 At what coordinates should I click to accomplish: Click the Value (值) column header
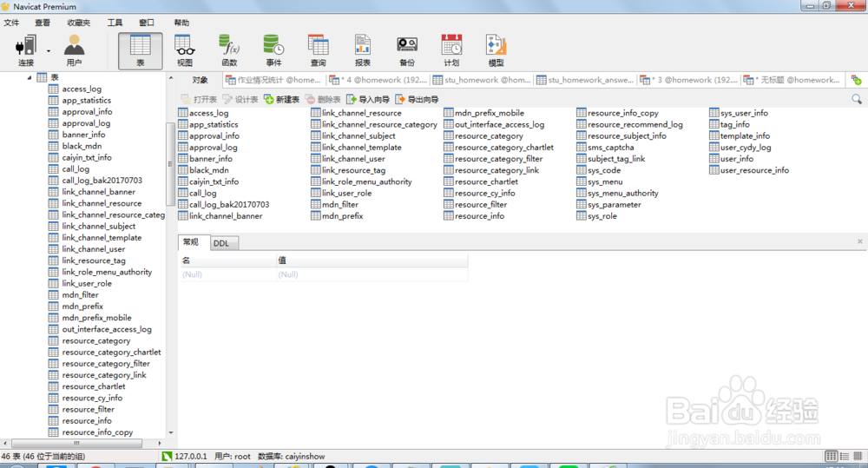pyautogui.click(x=372, y=260)
